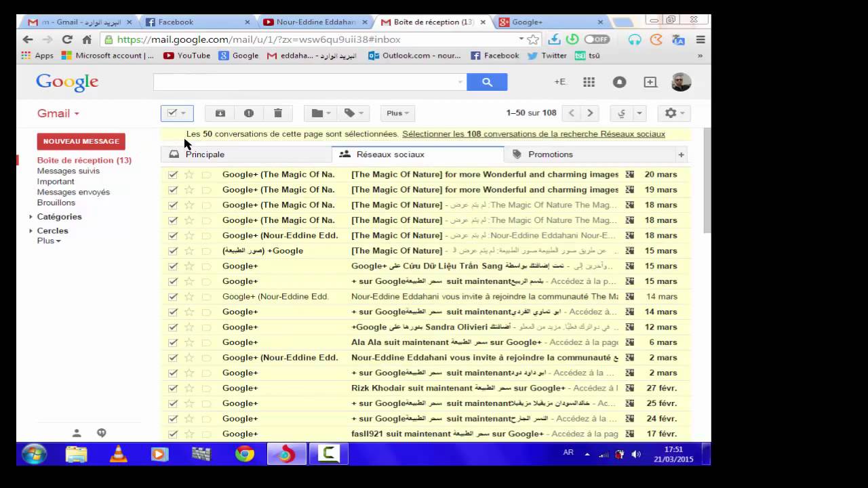Viewport: 868px width, 488px height.
Task: Click the browser back arrow
Action: 28,39
